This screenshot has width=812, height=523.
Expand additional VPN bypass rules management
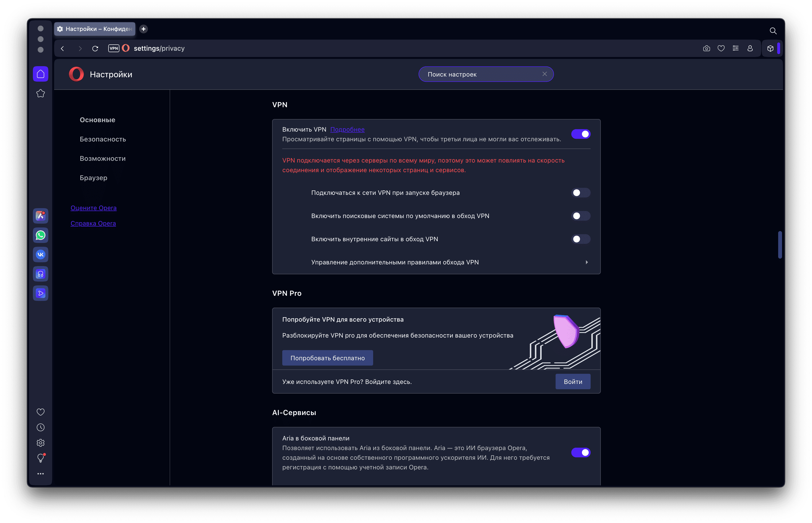(x=436, y=262)
